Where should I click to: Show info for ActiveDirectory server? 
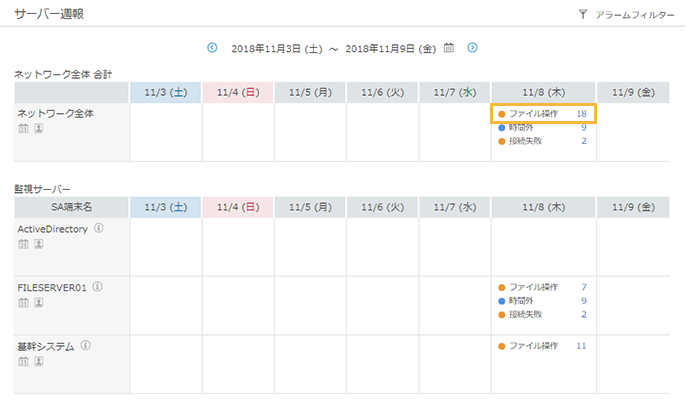click(98, 228)
